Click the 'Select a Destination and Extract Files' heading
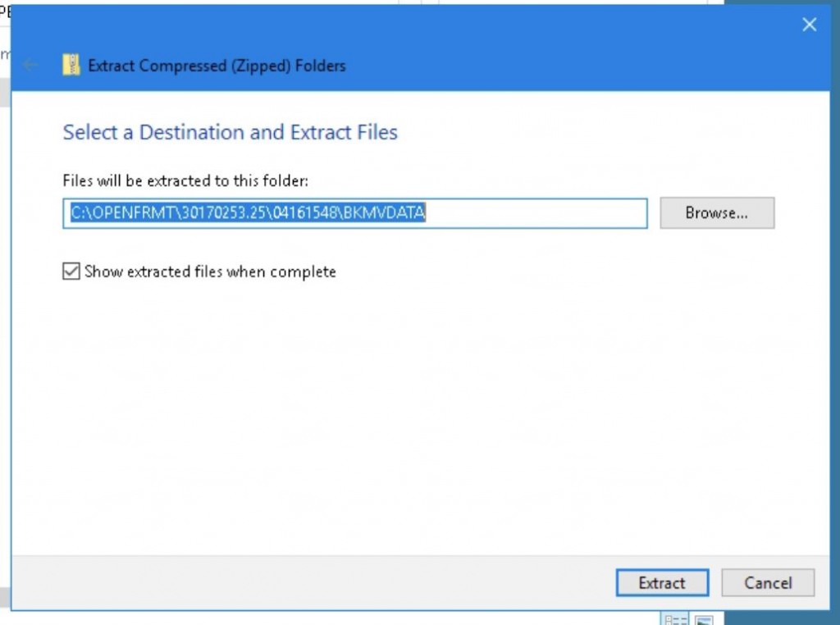 230,133
